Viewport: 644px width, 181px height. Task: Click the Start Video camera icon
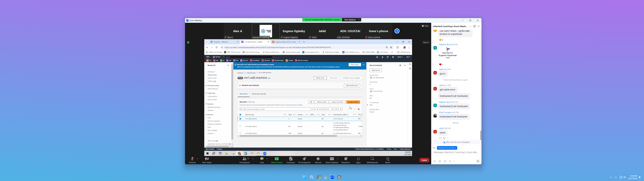(x=207, y=159)
